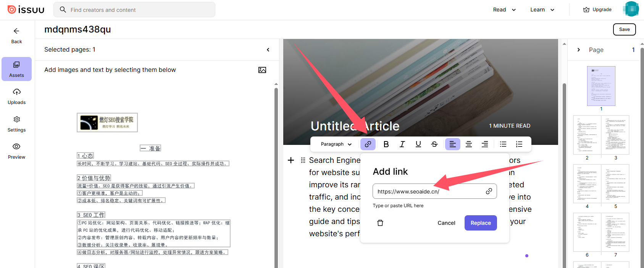Open the Paragraph style dropdown
The image size is (644, 268).
click(336, 144)
